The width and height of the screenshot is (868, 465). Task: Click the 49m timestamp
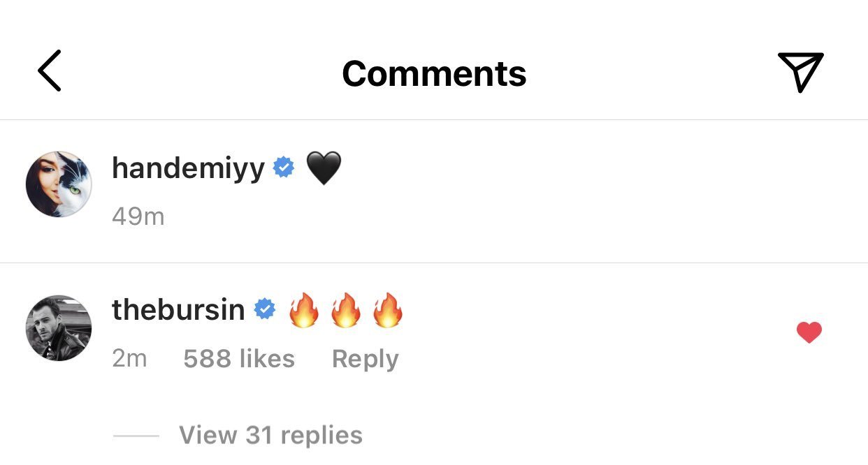pyautogui.click(x=138, y=216)
